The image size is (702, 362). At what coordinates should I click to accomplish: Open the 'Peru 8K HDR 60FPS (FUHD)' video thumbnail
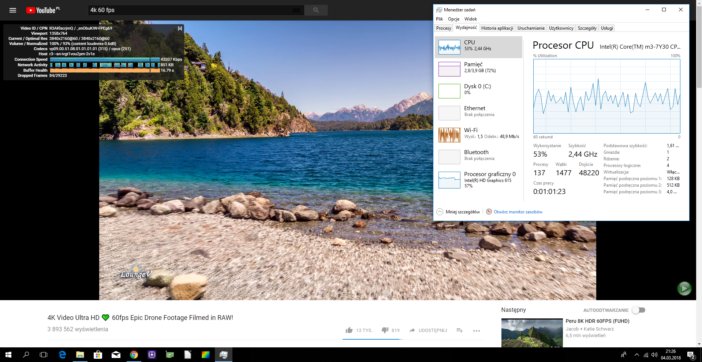pyautogui.click(x=532, y=332)
